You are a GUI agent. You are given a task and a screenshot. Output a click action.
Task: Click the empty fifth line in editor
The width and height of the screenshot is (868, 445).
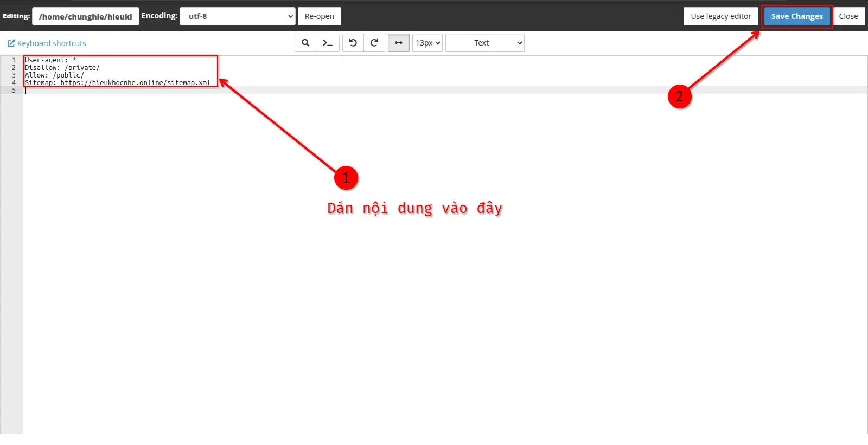163,91
